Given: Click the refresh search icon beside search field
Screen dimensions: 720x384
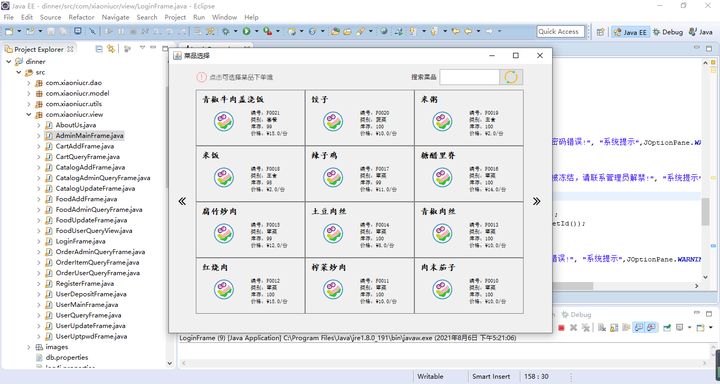Looking at the screenshot, I should pos(511,77).
